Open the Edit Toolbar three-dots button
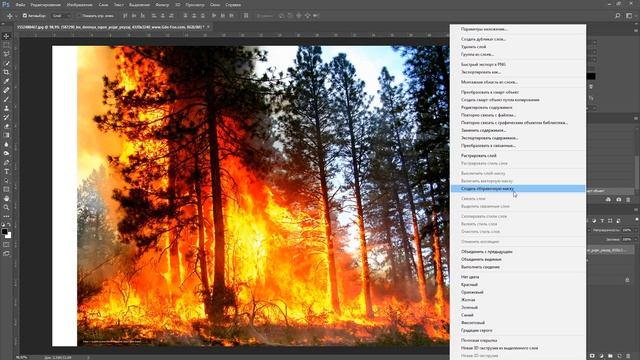 pyautogui.click(x=6, y=216)
